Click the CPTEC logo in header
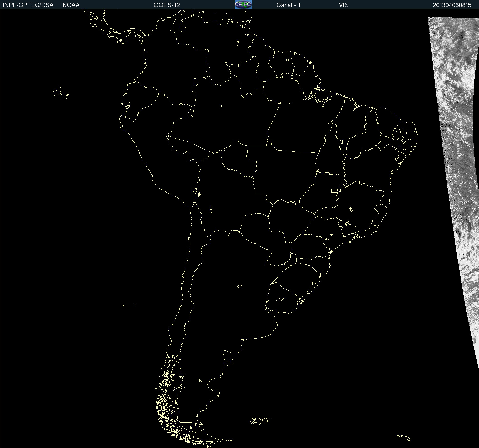479x448 pixels. tap(243, 5)
